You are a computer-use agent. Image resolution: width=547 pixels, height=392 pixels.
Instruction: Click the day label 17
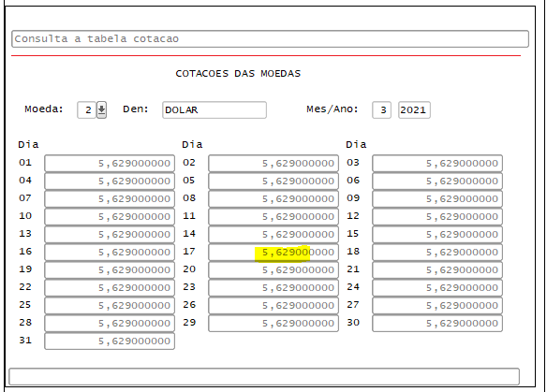click(189, 252)
